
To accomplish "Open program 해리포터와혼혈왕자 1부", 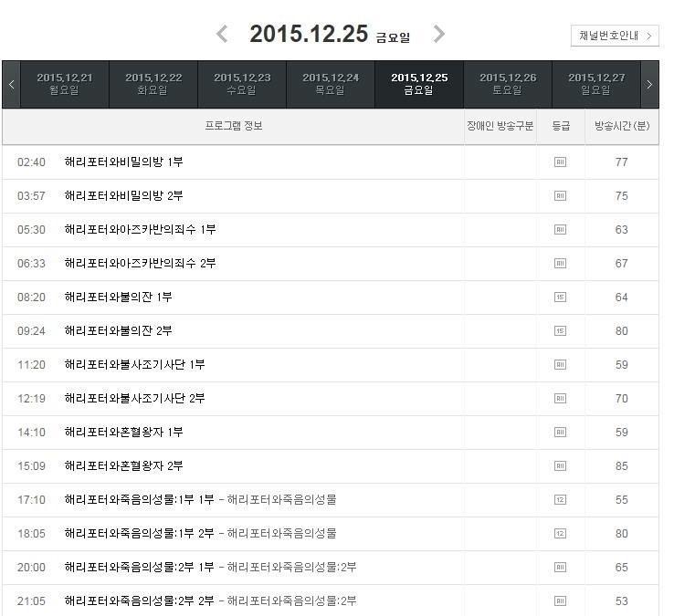I will point(124,433).
